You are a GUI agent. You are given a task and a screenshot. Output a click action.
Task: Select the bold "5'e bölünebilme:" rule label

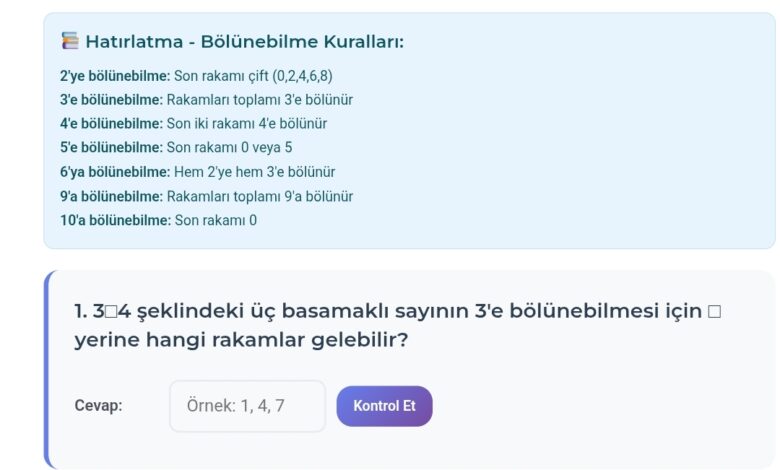pyautogui.click(x=111, y=148)
